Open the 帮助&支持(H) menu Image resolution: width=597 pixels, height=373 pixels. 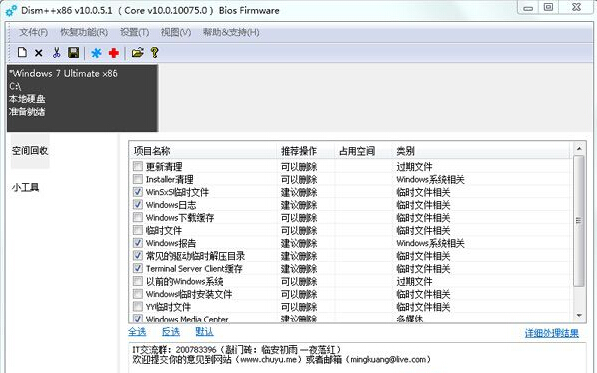coord(231,32)
